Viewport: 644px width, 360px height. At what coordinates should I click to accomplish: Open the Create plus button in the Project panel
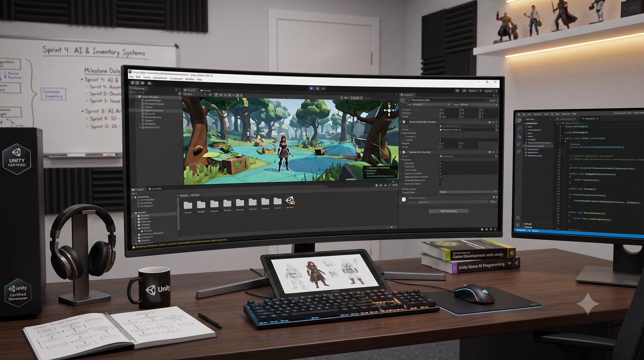(x=133, y=194)
